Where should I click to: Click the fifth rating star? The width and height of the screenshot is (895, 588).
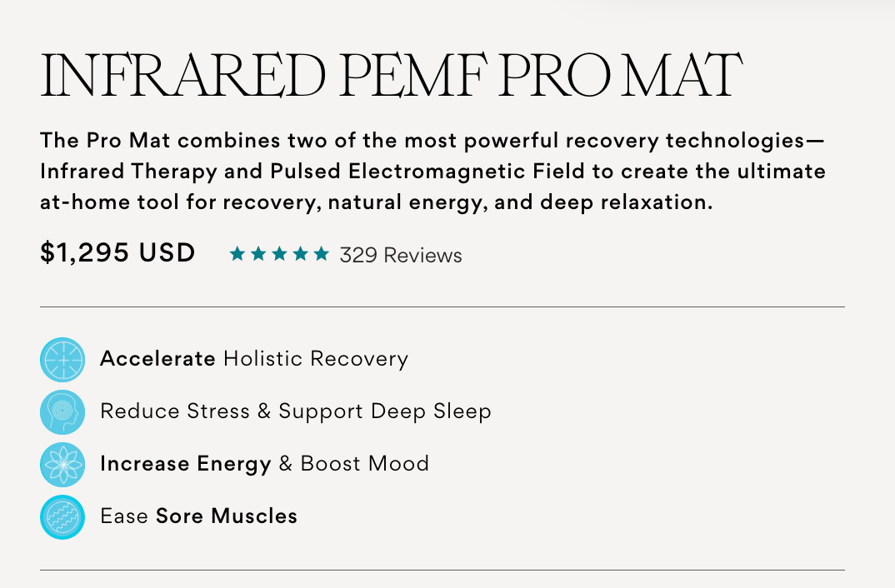click(322, 254)
